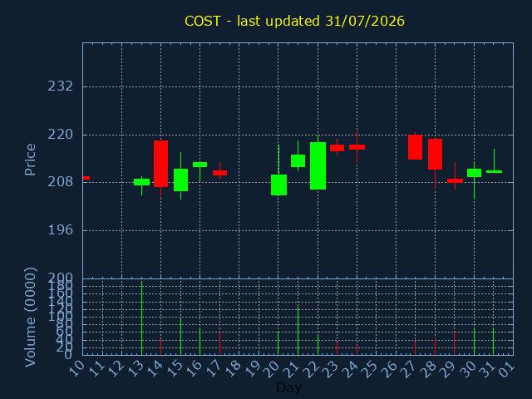This screenshot has width=532, height=399.
Task: Click the green volume bar at day 15
Action: click(x=181, y=336)
